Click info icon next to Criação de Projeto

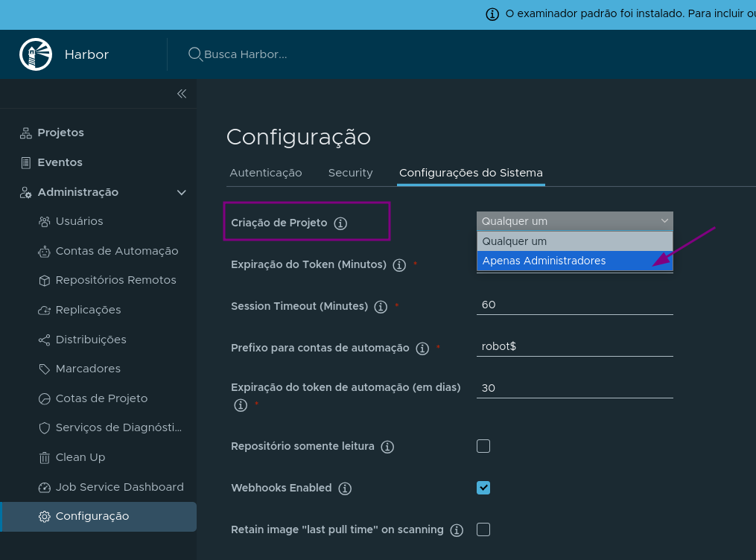(340, 223)
